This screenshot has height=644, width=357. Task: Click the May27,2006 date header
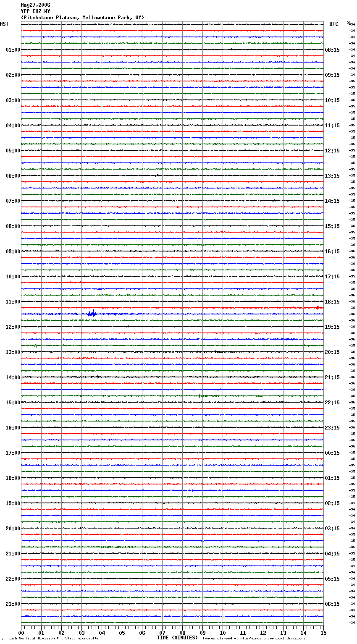pyautogui.click(x=35, y=5)
